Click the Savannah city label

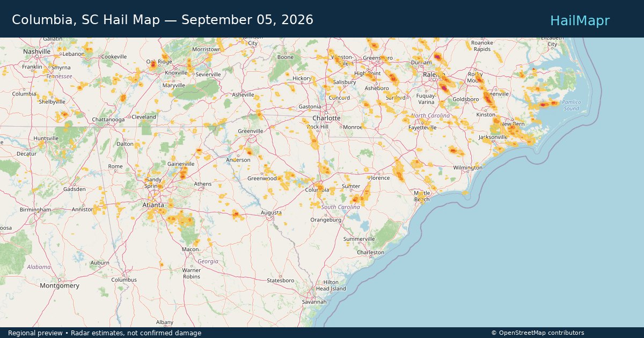pos(314,302)
